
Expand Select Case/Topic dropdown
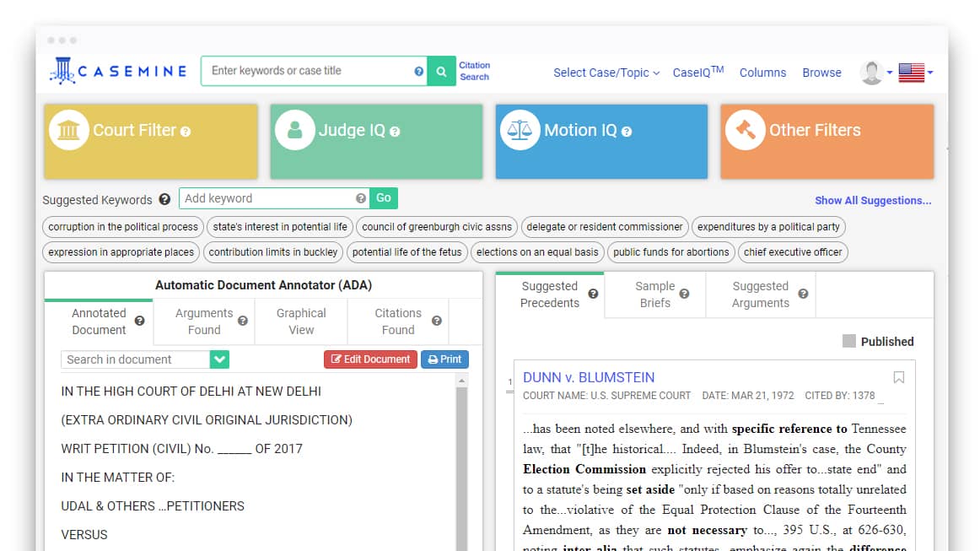point(606,73)
